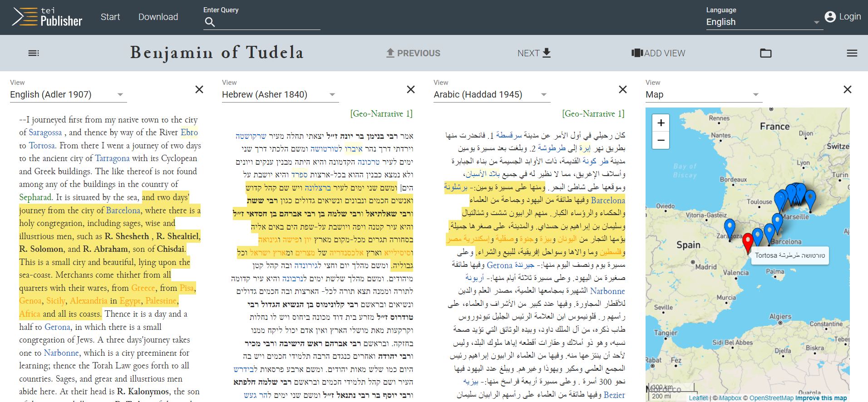Screen dimensions: 868x402
Task: Click the Mapbox attribution link
Action: (x=730, y=398)
